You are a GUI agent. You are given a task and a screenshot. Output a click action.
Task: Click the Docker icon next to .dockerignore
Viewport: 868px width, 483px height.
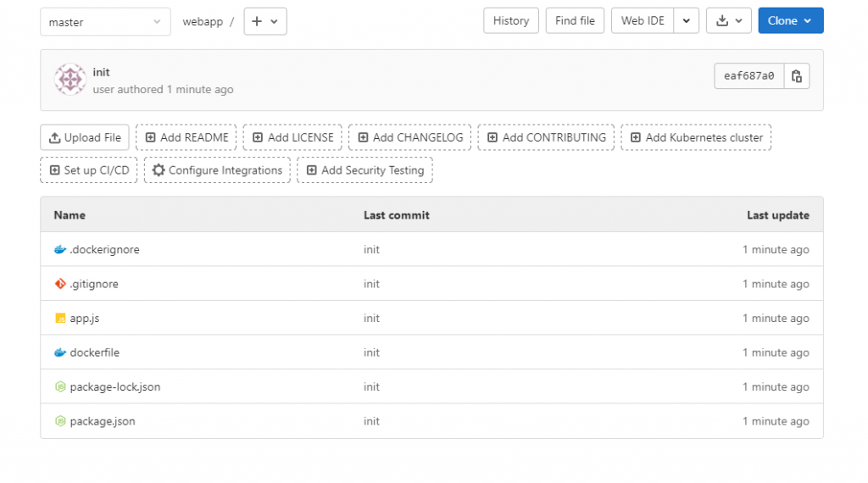click(x=60, y=250)
